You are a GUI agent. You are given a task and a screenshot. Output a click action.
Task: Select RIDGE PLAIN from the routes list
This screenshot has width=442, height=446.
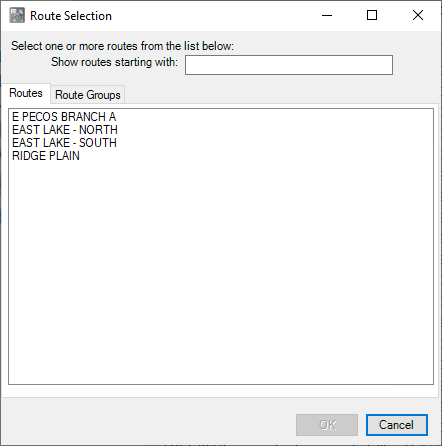(x=46, y=156)
